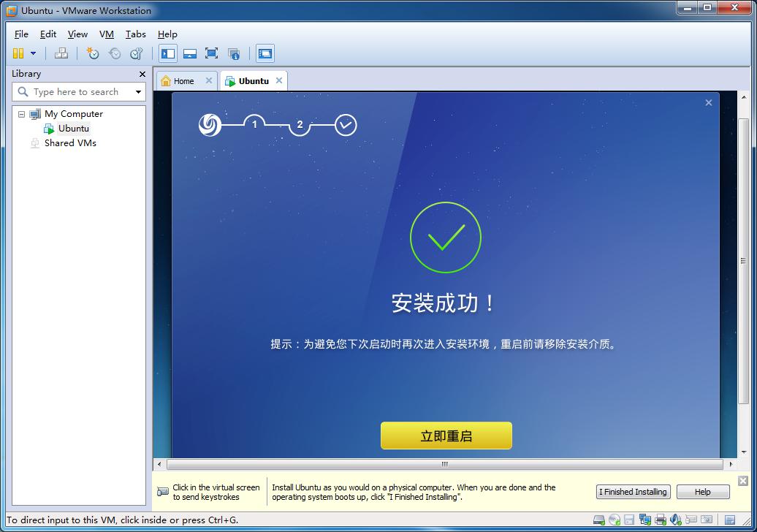Switch to Unity mode icon
The image size is (757, 532).
[234, 53]
